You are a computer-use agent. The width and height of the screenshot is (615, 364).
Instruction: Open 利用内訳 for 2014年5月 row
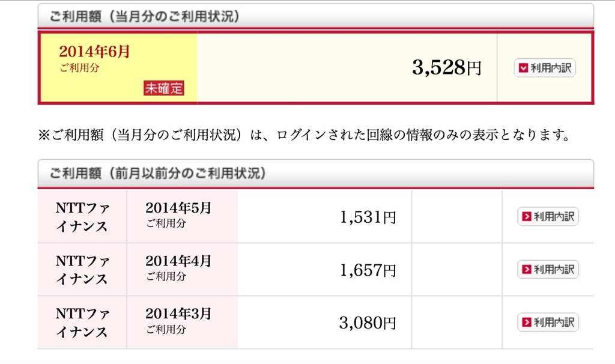click(548, 216)
